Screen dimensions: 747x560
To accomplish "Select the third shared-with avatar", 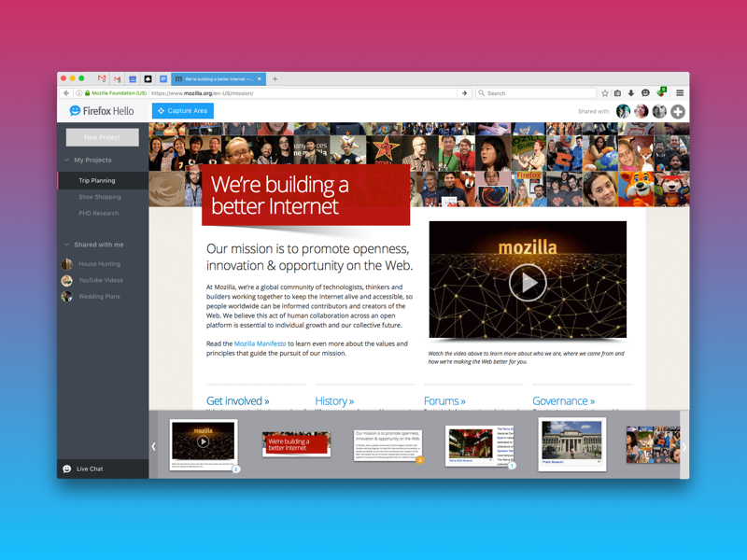I will (x=659, y=111).
